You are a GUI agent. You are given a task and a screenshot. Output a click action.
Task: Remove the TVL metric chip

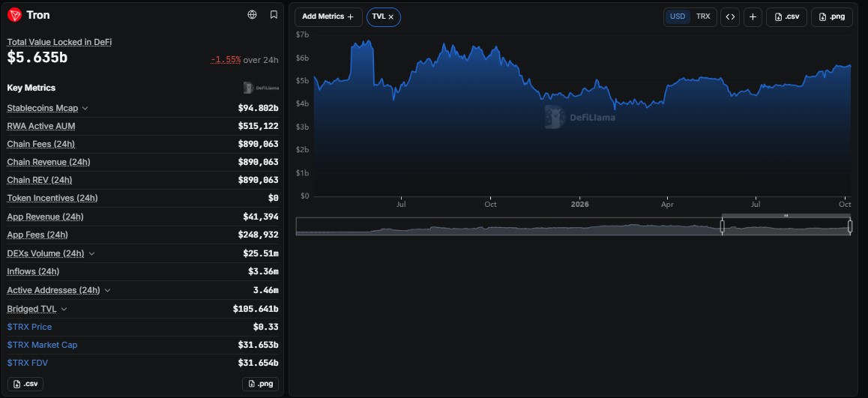391,16
